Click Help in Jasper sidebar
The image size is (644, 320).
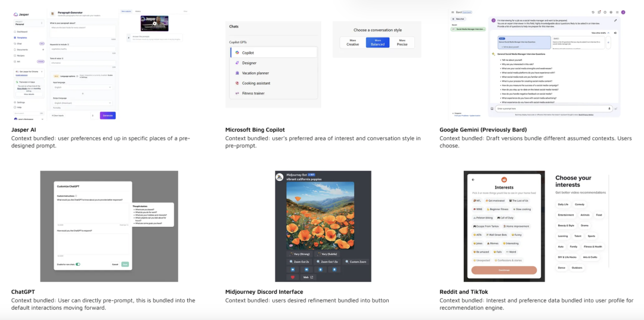tap(19, 107)
